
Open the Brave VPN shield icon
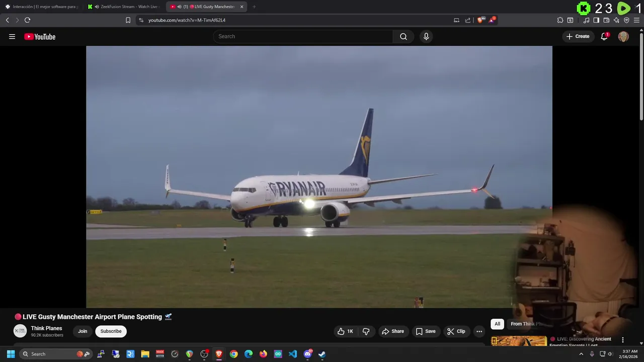tap(626, 20)
